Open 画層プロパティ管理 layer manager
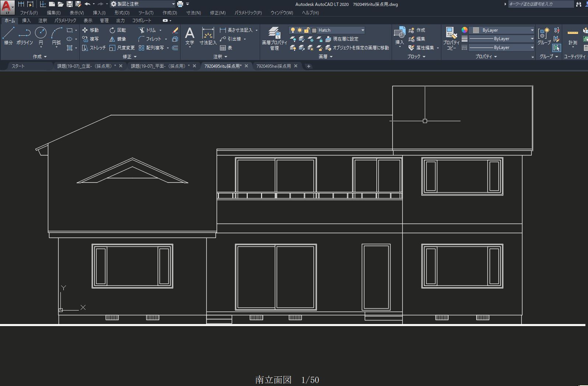 [274, 39]
